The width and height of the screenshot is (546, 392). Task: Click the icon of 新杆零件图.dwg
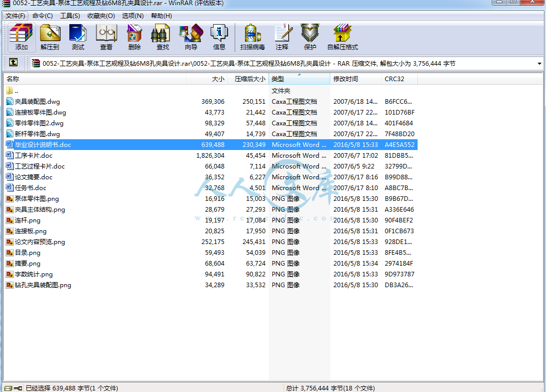10,134
